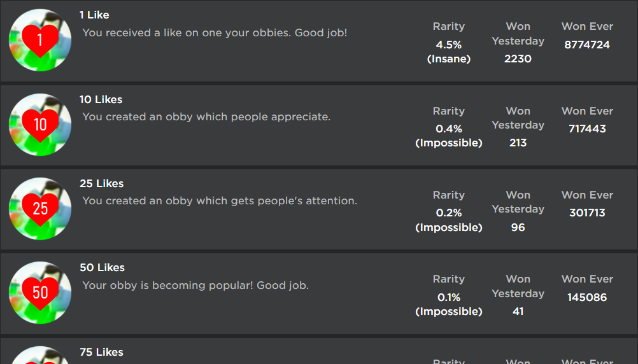Click the 10 Likes badge description text
The width and height of the screenshot is (638, 364).
click(206, 117)
